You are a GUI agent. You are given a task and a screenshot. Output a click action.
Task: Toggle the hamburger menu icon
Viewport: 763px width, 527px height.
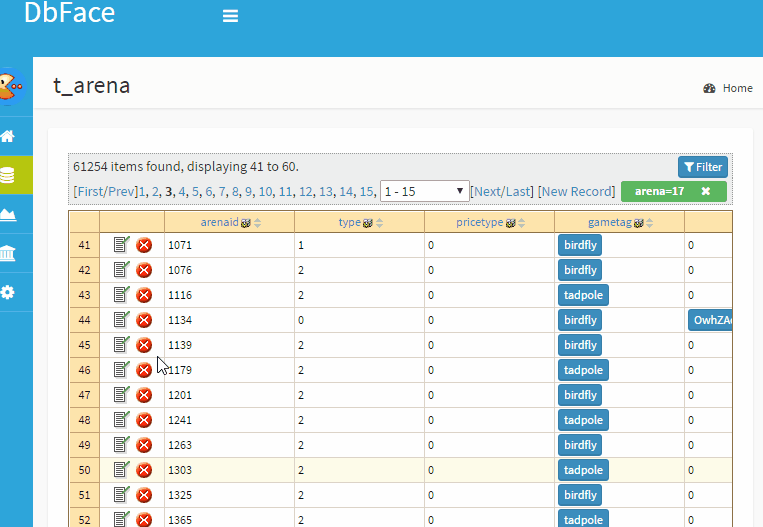point(230,16)
